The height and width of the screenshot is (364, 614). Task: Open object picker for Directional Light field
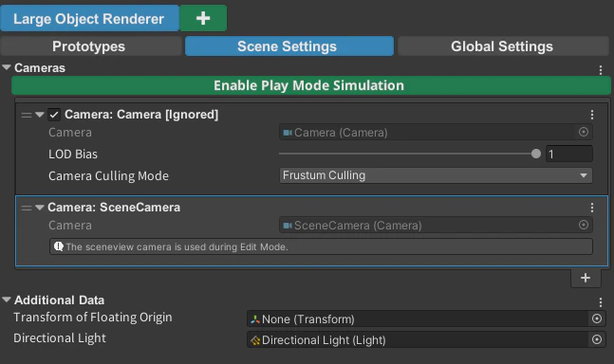coord(596,339)
